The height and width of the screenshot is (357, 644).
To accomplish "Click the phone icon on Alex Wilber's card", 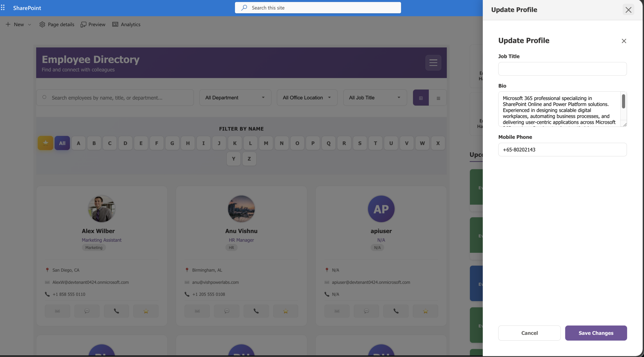I will point(116,311).
